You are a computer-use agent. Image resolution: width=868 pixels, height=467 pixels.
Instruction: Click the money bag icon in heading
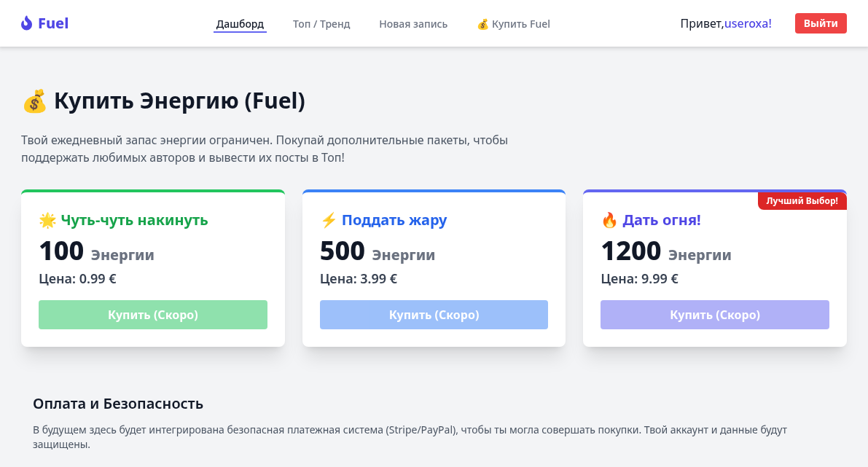coord(34,101)
